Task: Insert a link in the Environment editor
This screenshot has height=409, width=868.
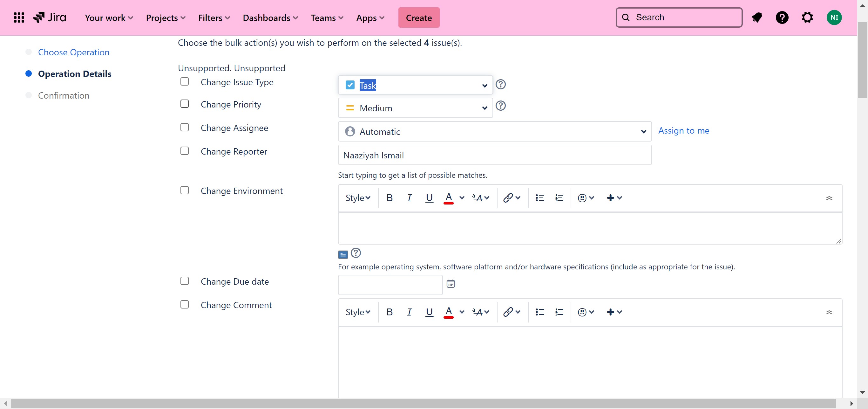Action: [x=508, y=198]
